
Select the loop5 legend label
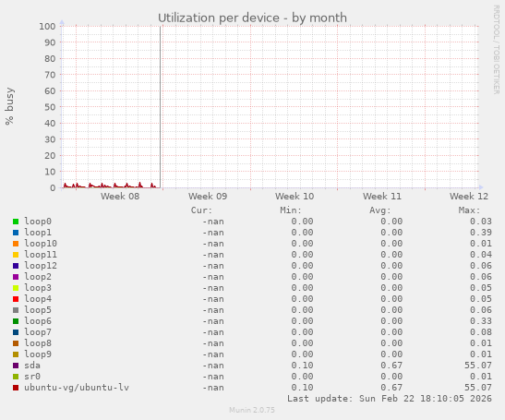(38, 310)
